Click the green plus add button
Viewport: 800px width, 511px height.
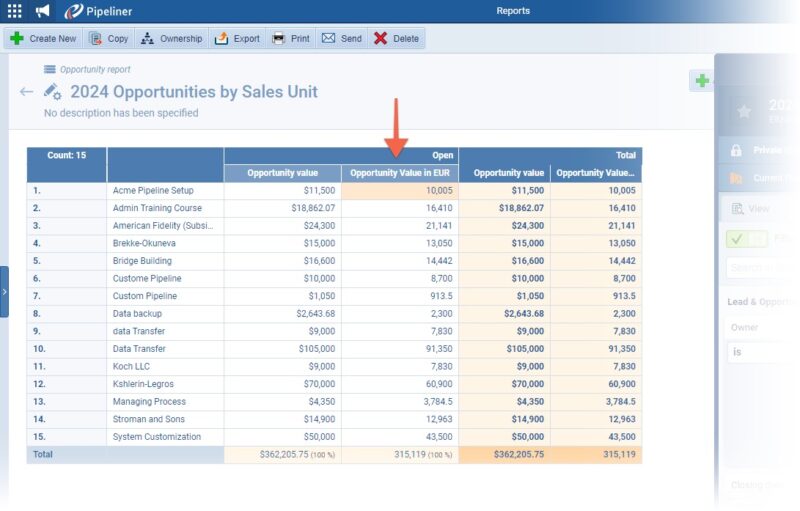point(702,81)
